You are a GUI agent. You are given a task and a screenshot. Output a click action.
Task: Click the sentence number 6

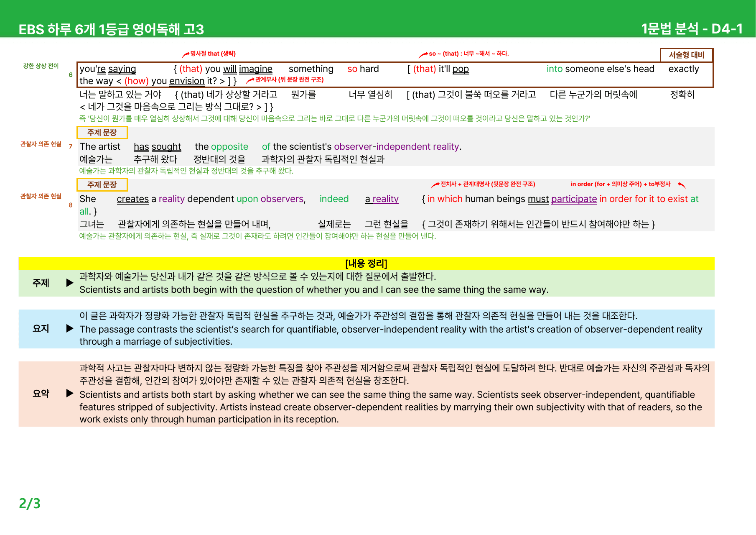(71, 75)
